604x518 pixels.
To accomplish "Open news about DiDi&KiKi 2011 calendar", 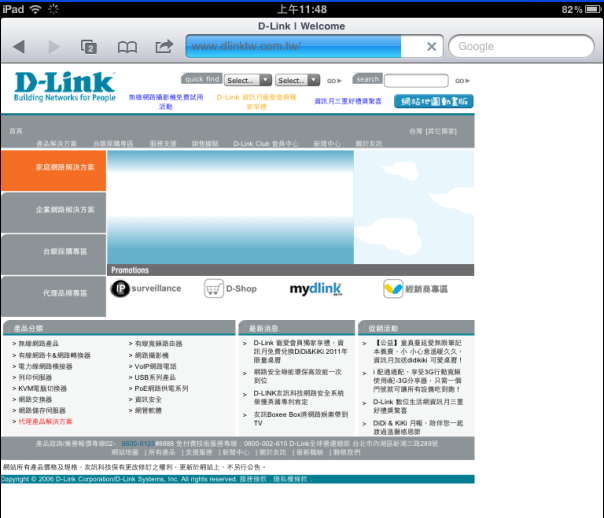I will click(300, 351).
